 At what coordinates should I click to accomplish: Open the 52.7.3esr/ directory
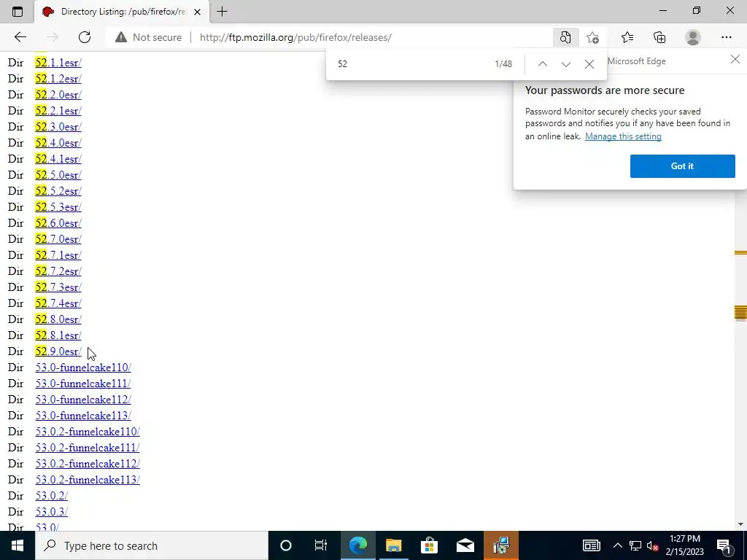58,287
